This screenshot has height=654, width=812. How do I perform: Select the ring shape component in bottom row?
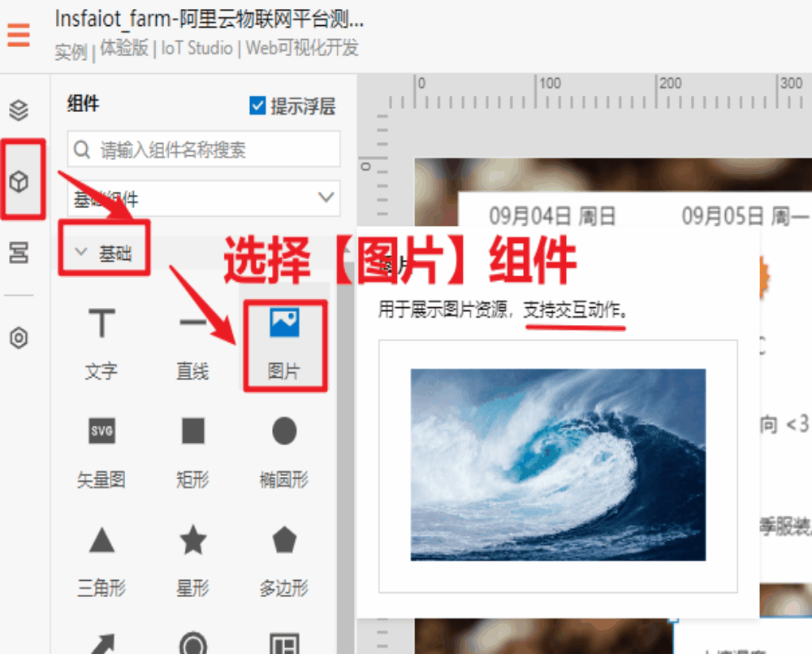point(193,643)
